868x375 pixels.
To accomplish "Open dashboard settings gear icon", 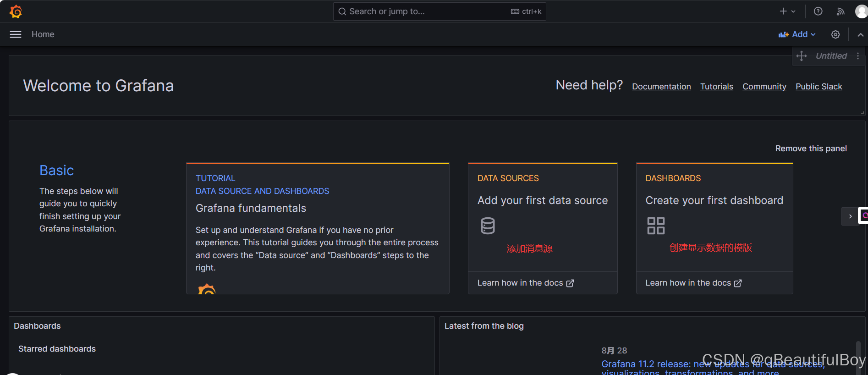I will 835,34.
